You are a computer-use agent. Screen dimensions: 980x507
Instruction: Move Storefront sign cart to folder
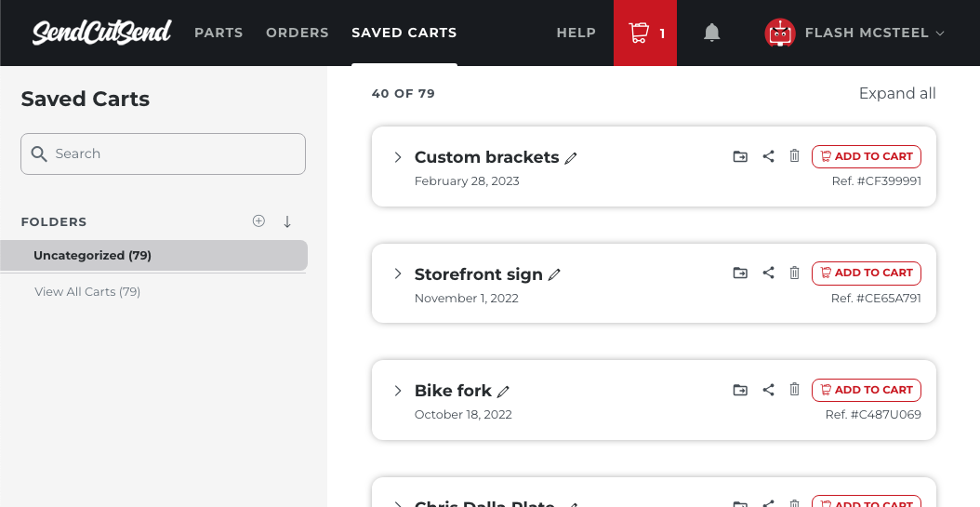click(x=740, y=273)
